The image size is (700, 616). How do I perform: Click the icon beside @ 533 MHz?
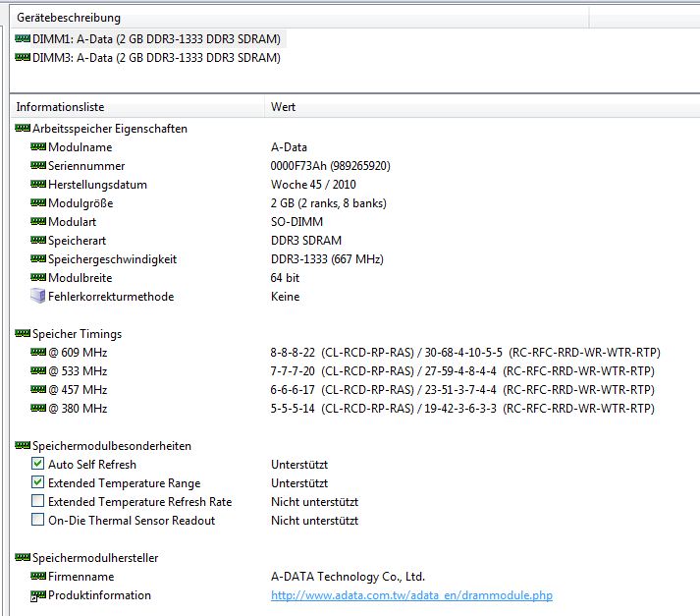click(x=38, y=370)
